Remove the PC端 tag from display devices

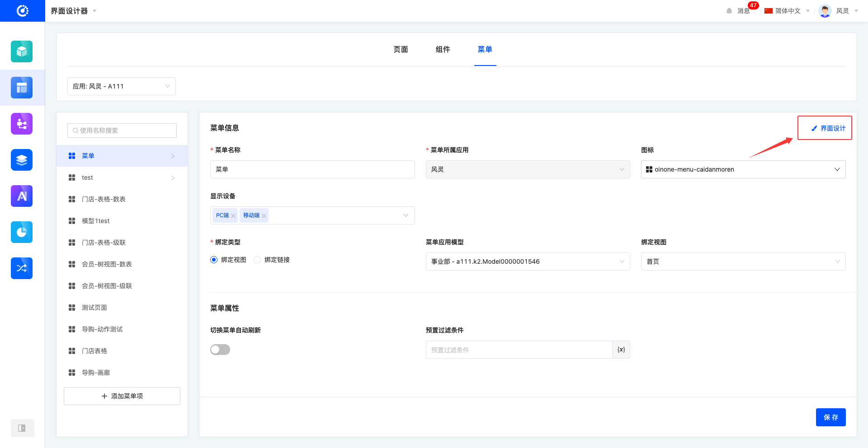(233, 216)
